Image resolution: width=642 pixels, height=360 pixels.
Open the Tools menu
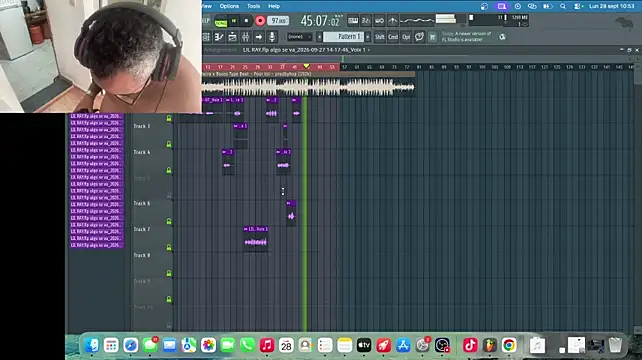253,6
